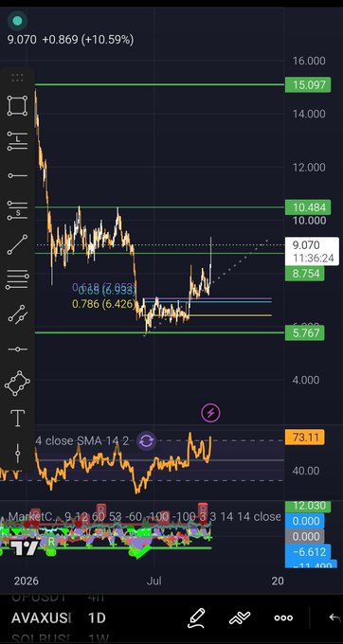Viewport: 343px width, 644px height.
Task: Tap the 15.097 green price label
Action: point(308,85)
